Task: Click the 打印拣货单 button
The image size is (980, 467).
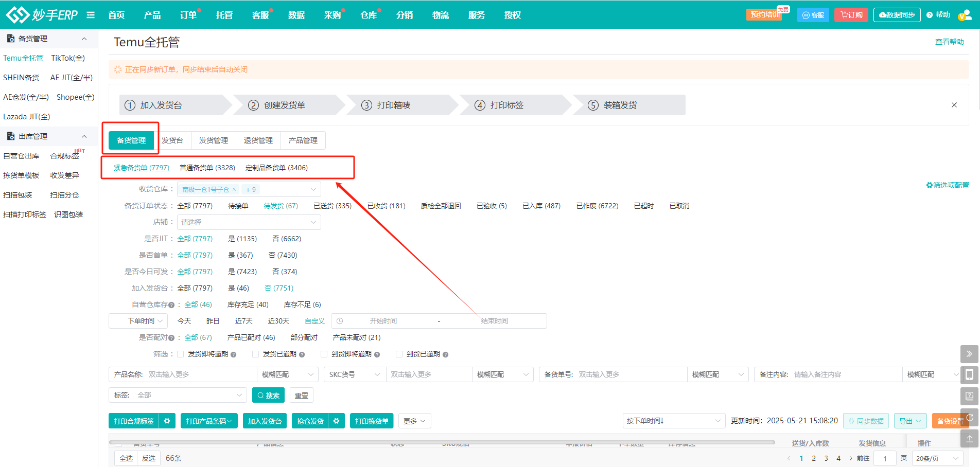Action: pos(372,421)
